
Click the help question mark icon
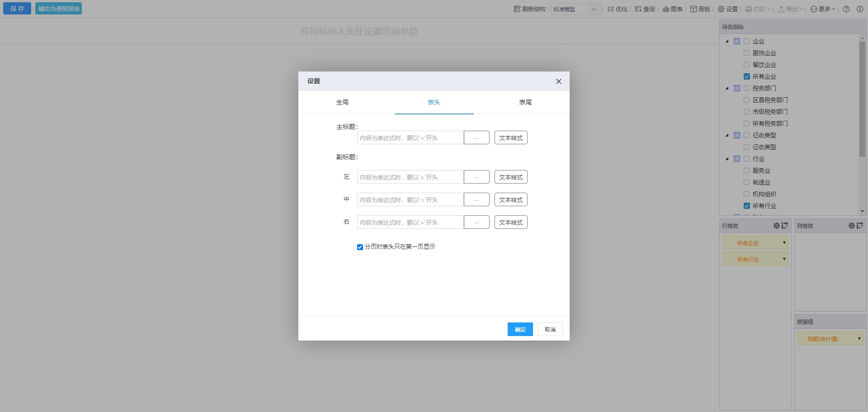click(846, 9)
